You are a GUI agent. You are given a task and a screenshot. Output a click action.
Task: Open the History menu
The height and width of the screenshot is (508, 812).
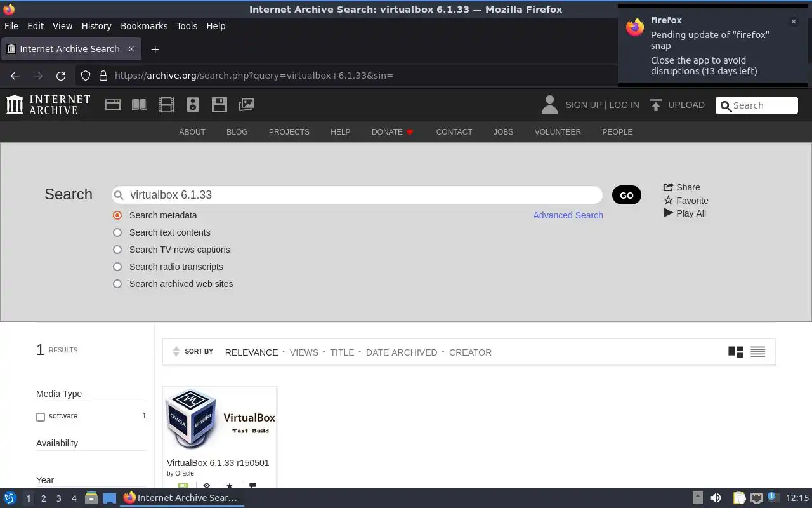[x=96, y=26]
